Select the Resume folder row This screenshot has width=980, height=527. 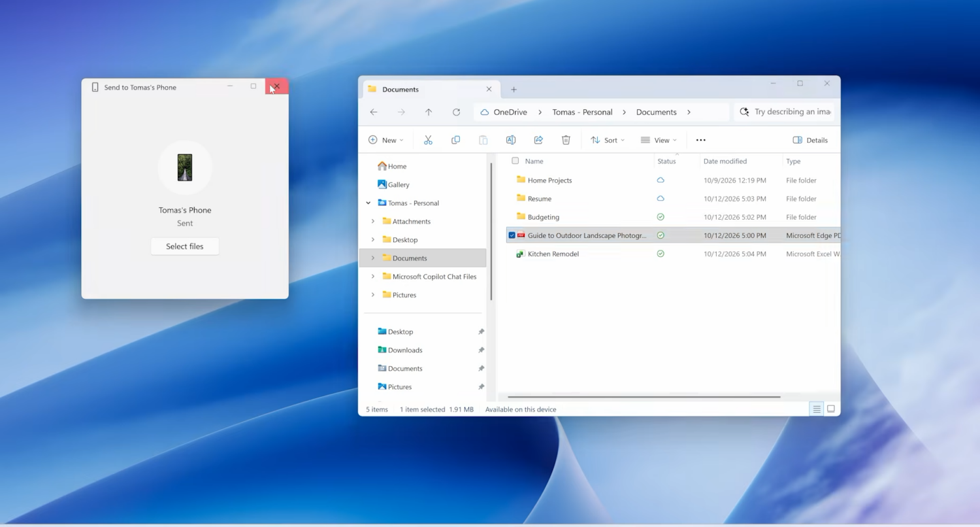click(x=673, y=198)
